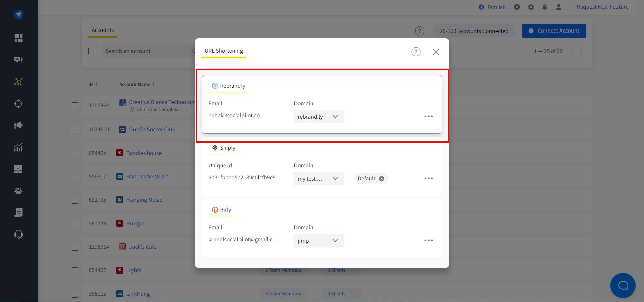Check the box for Hanging Music
The image size is (644, 302).
coord(75,200)
